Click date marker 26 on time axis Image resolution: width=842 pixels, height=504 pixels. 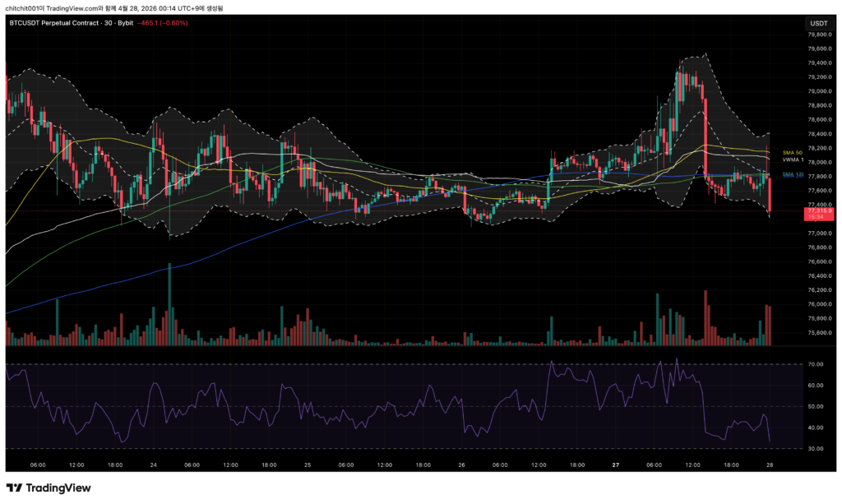pyautogui.click(x=461, y=465)
